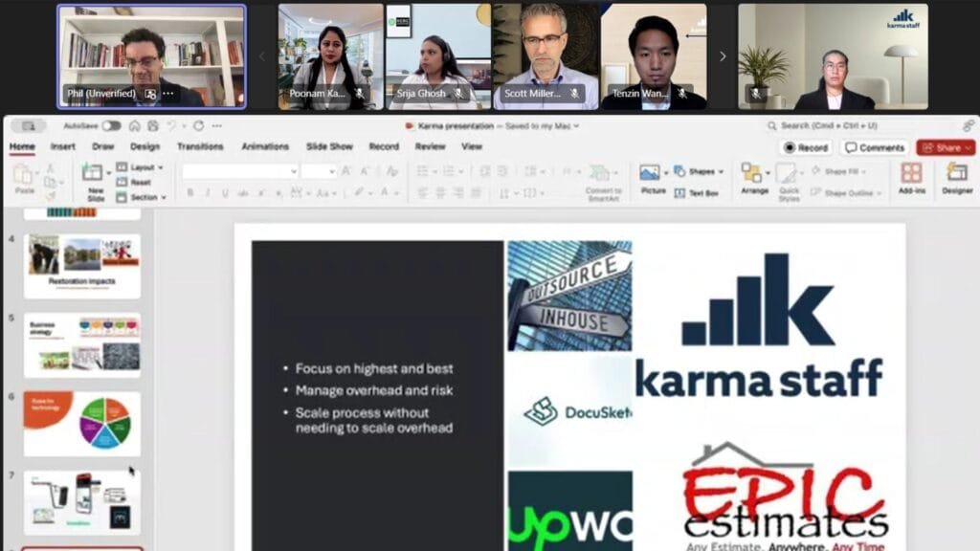The height and width of the screenshot is (551, 980).
Task: Click the Paste icon
Action: [x=24, y=176]
